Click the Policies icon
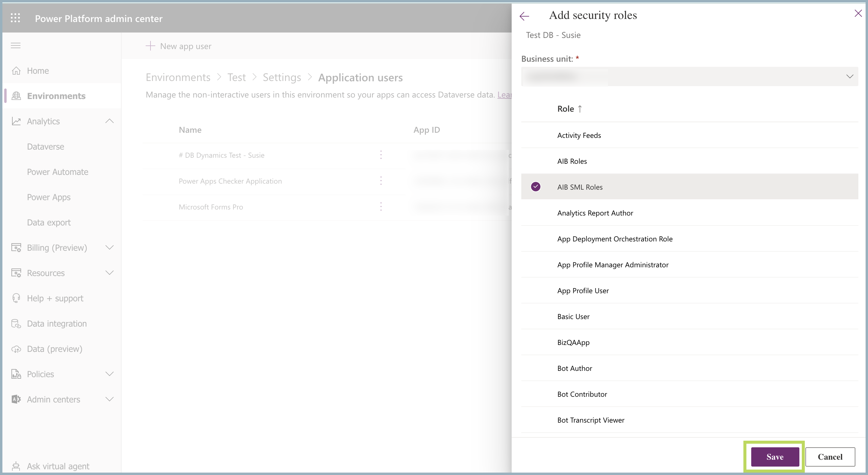Viewport: 868px width, 475px height. pos(16,374)
